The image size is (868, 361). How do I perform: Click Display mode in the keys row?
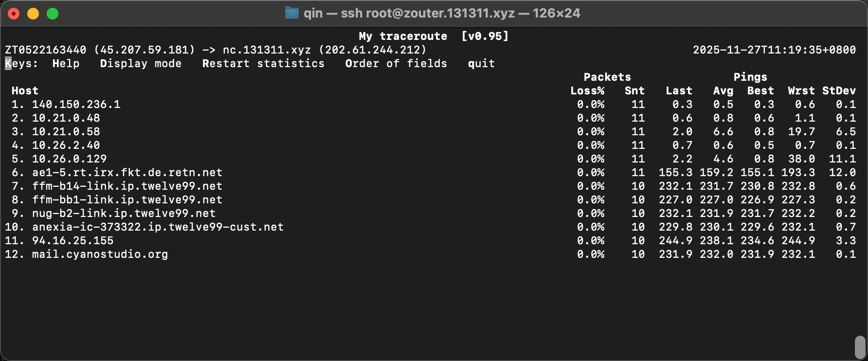click(x=141, y=64)
